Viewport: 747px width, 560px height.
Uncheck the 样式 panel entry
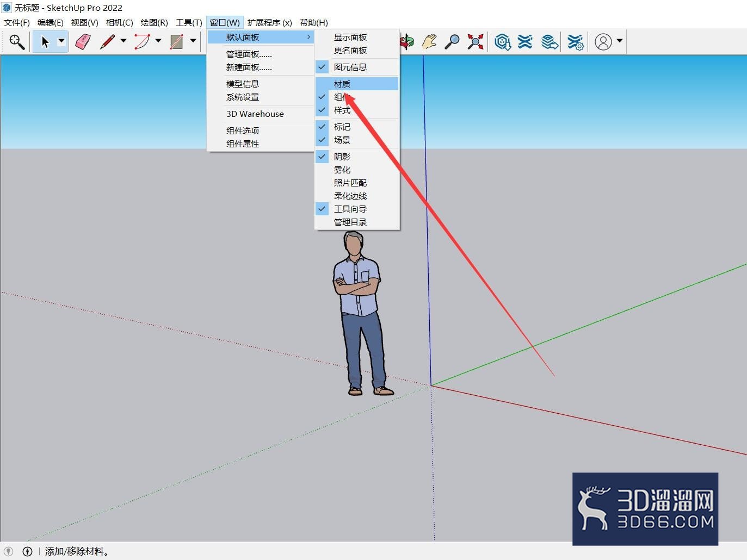click(357, 110)
